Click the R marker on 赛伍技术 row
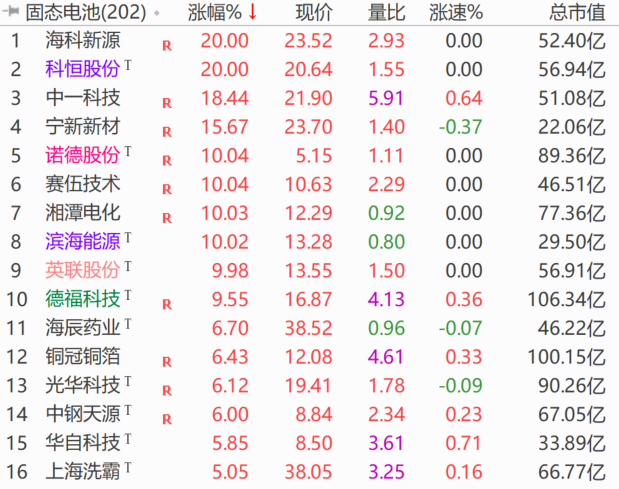Viewport: 619px width, 489px height. tap(167, 189)
